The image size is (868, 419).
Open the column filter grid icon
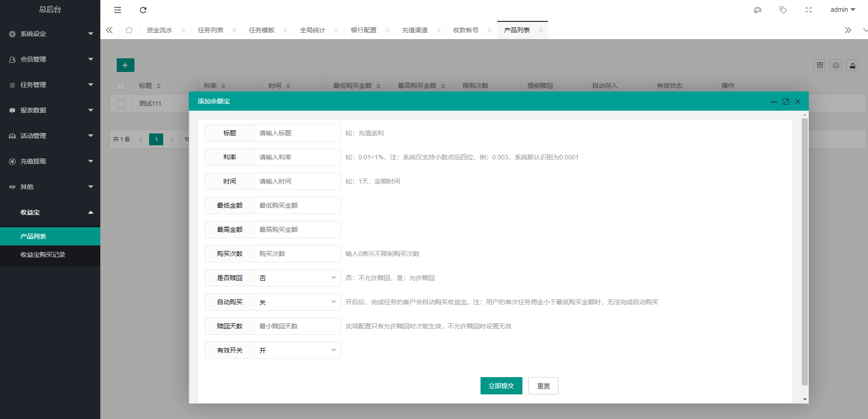pos(820,66)
